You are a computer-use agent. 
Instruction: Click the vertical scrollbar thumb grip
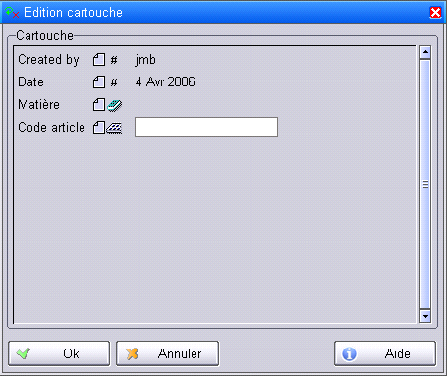[x=425, y=184]
